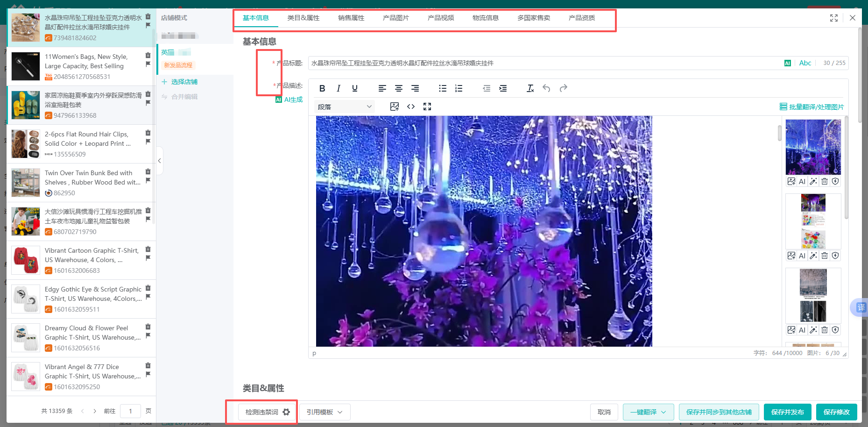Open the 一键翻译 dropdown arrow

664,412
